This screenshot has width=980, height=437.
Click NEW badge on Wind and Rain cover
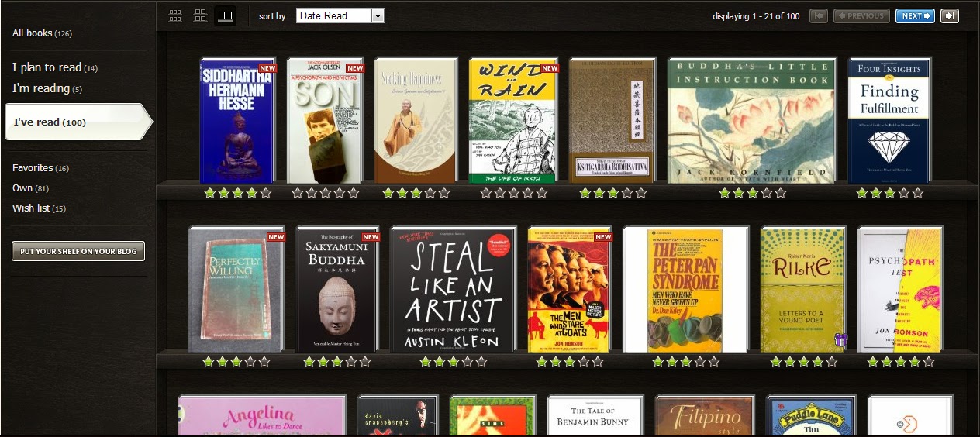coord(550,68)
